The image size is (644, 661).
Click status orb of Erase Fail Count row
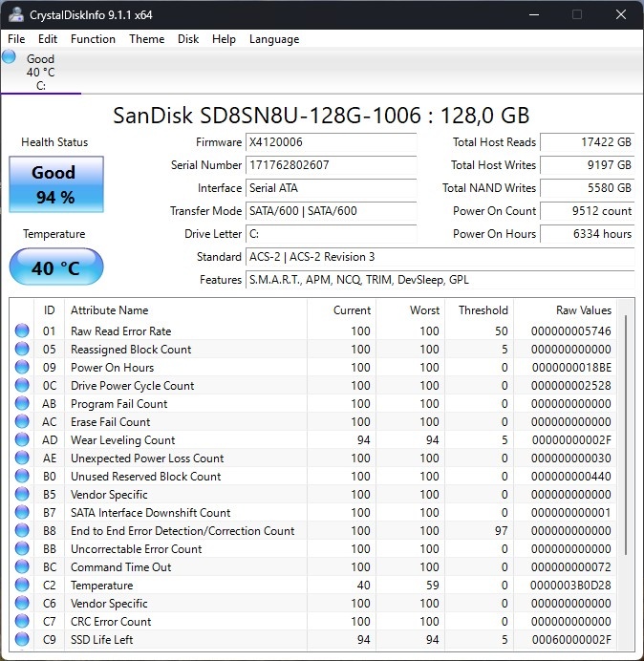coord(22,421)
